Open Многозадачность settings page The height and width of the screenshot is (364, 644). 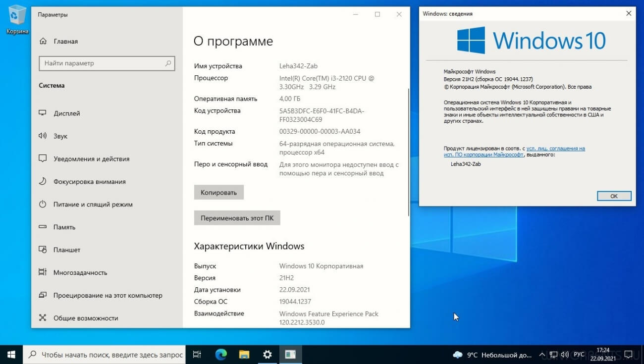[80, 273]
